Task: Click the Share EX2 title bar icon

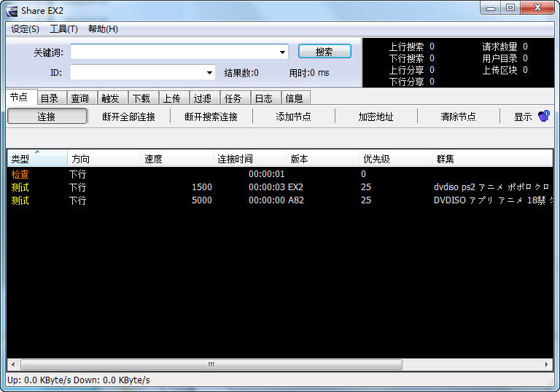Action: (12, 10)
